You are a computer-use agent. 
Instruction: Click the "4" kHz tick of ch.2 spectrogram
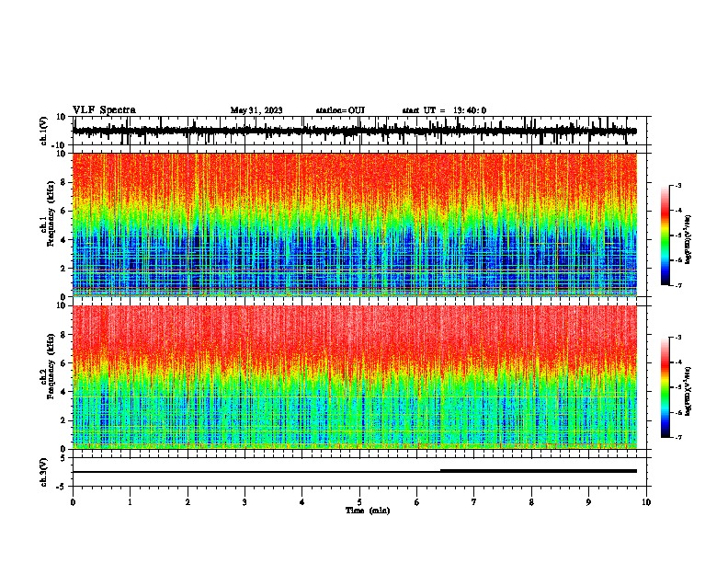click(64, 392)
